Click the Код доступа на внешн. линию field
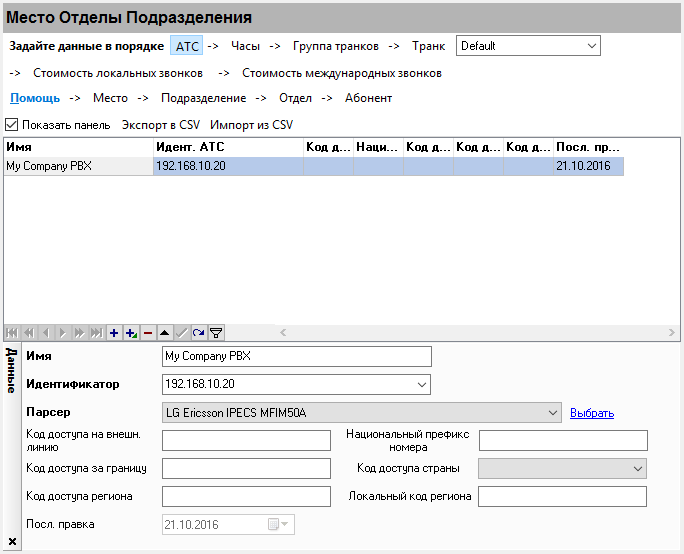 point(246,441)
